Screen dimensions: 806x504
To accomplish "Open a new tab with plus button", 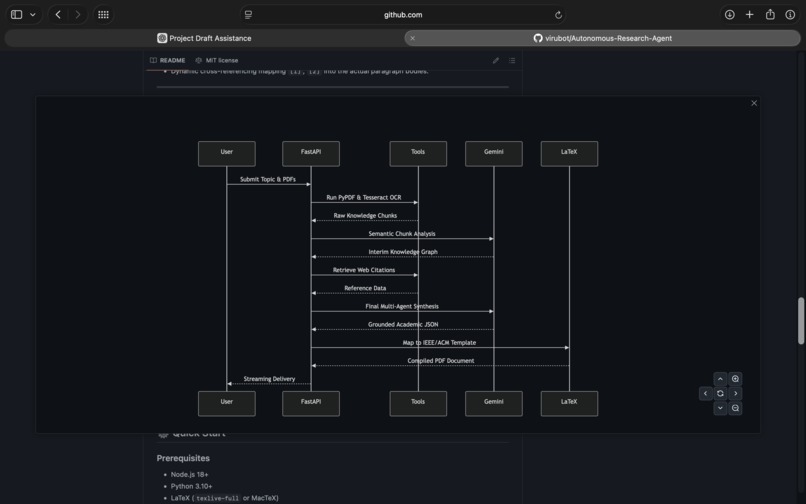I will (x=749, y=14).
